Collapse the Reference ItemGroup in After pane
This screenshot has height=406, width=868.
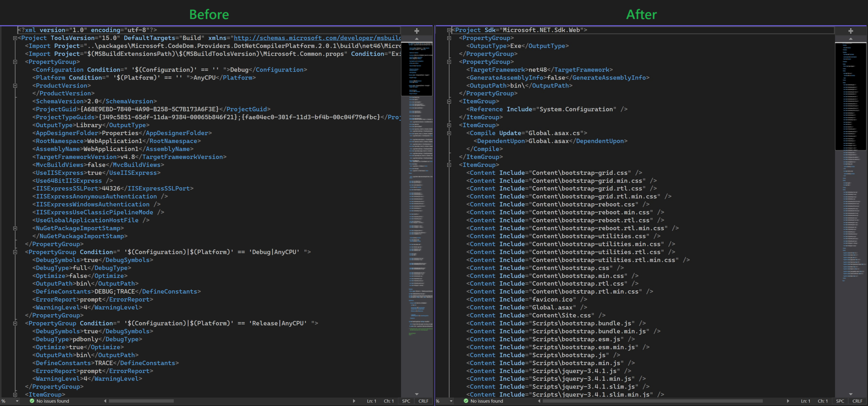click(449, 102)
